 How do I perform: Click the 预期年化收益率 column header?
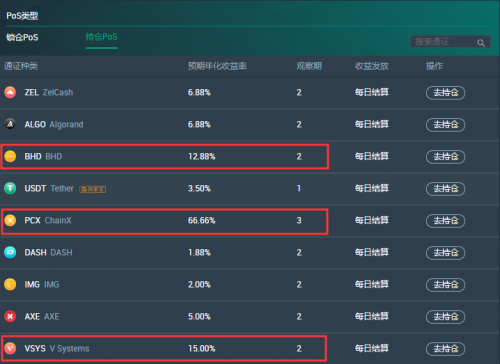[x=217, y=66]
